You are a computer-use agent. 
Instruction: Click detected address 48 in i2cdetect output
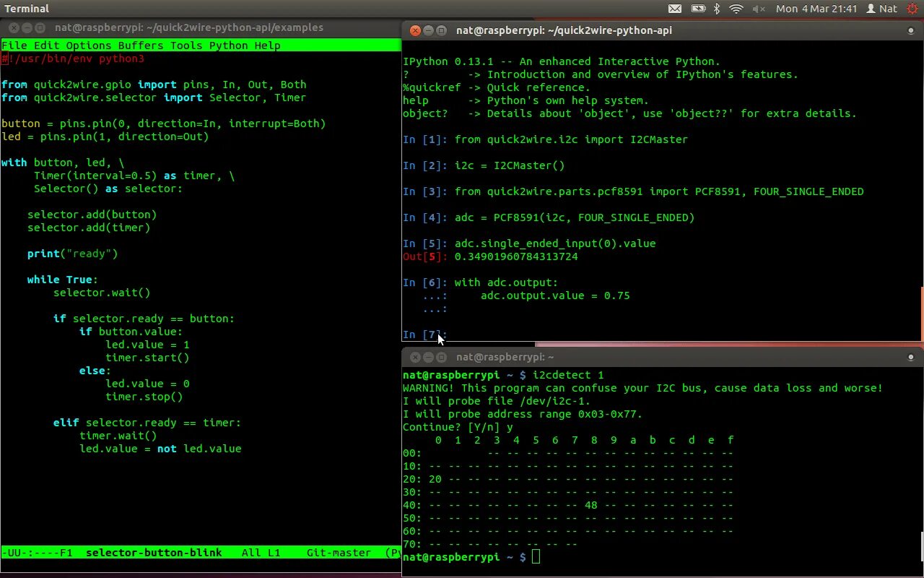click(x=591, y=505)
